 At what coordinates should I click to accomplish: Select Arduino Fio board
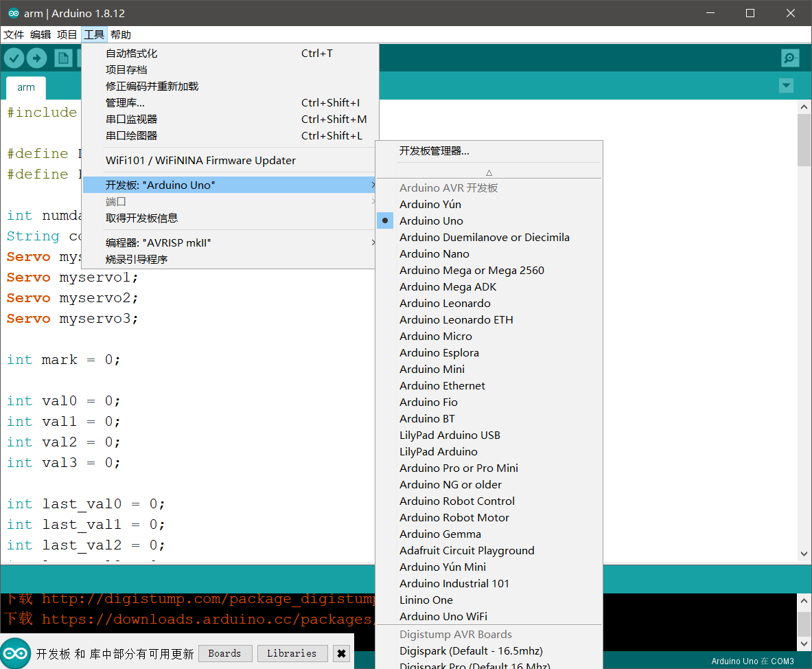coord(489,402)
